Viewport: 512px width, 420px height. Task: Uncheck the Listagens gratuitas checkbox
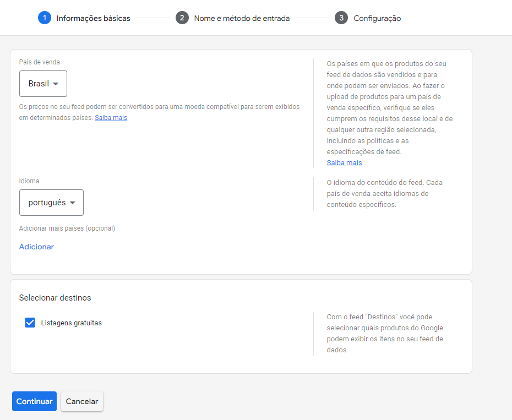tap(30, 323)
